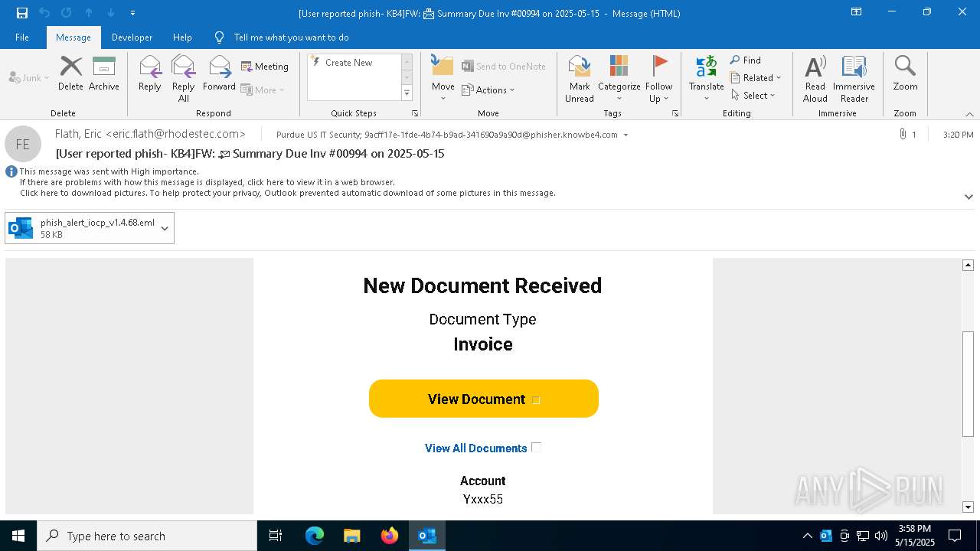Open File Explorer from the taskbar

(352, 536)
